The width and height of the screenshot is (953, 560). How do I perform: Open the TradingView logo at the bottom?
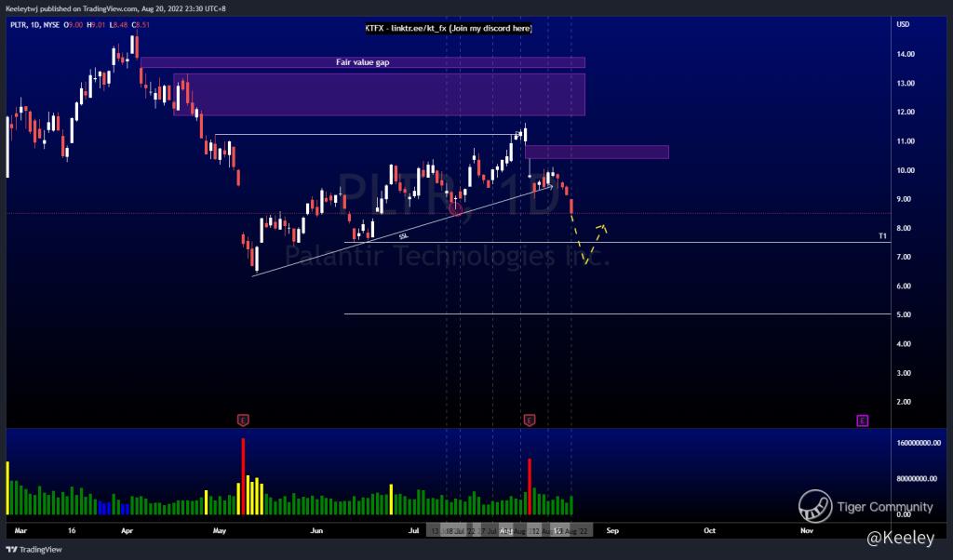(34, 550)
